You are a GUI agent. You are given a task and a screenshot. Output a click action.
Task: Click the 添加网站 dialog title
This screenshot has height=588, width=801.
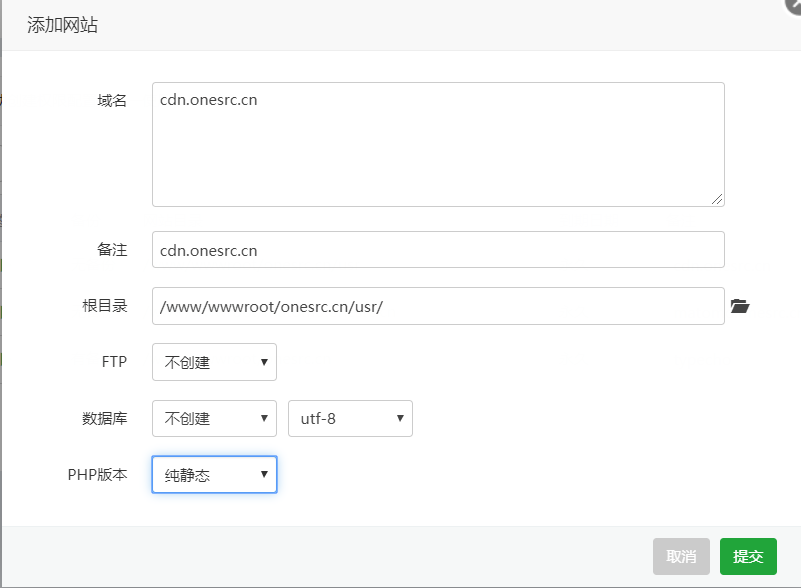click(x=62, y=25)
